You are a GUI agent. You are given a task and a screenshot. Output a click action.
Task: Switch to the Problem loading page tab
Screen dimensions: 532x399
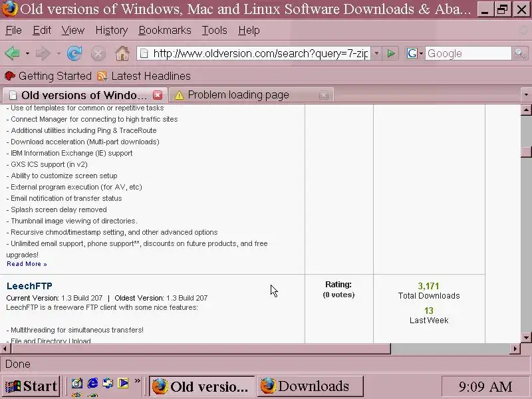pyautogui.click(x=251, y=95)
